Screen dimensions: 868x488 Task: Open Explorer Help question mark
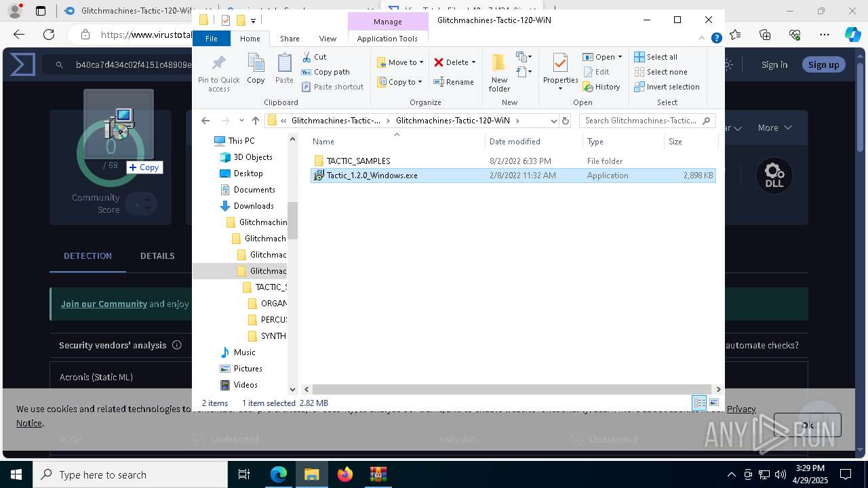tap(716, 39)
